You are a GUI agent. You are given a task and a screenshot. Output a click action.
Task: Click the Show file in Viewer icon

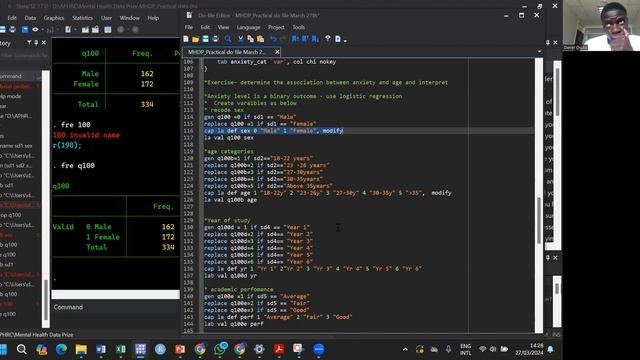pos(327,39)
